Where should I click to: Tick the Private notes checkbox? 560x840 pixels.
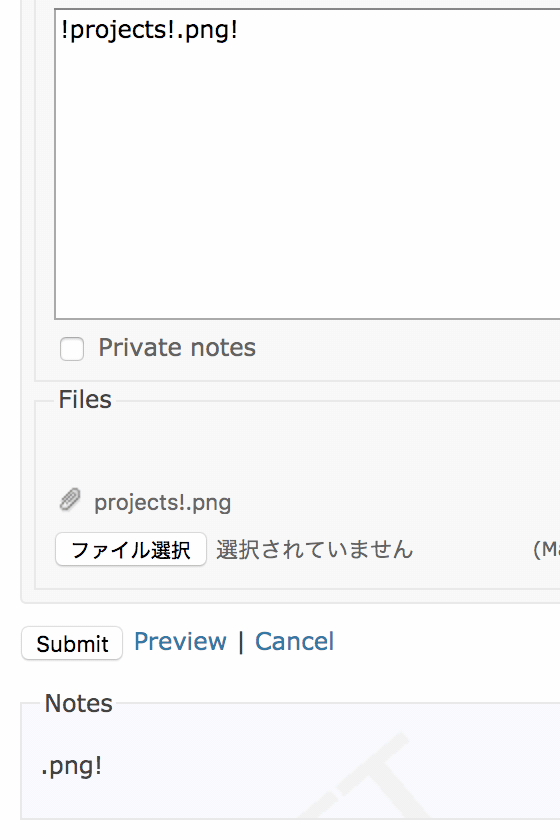click(72, 349)
